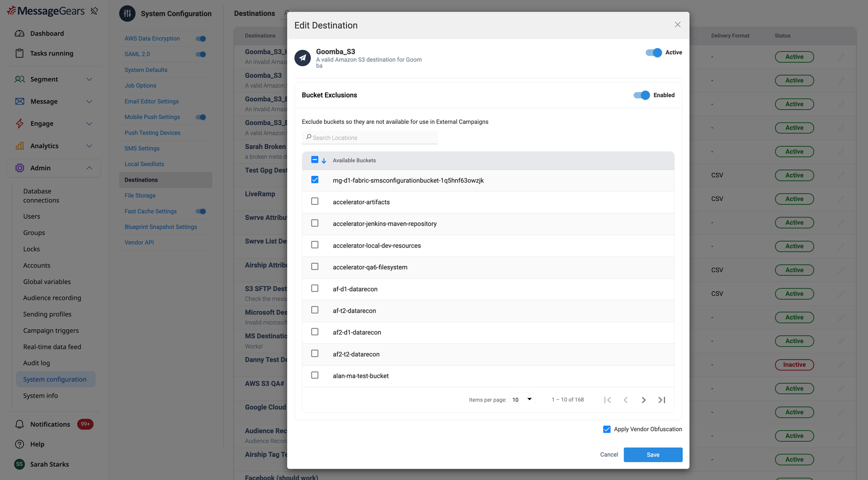Viewport: 868px width, 480px height.
Task: Save the destination changes
Action: click(653, 455)
